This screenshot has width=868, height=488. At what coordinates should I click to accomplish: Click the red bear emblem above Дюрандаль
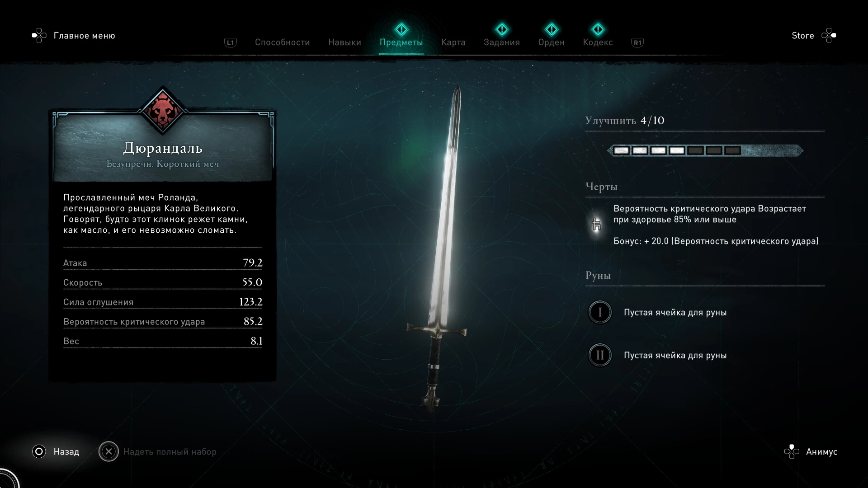(162, 111)
